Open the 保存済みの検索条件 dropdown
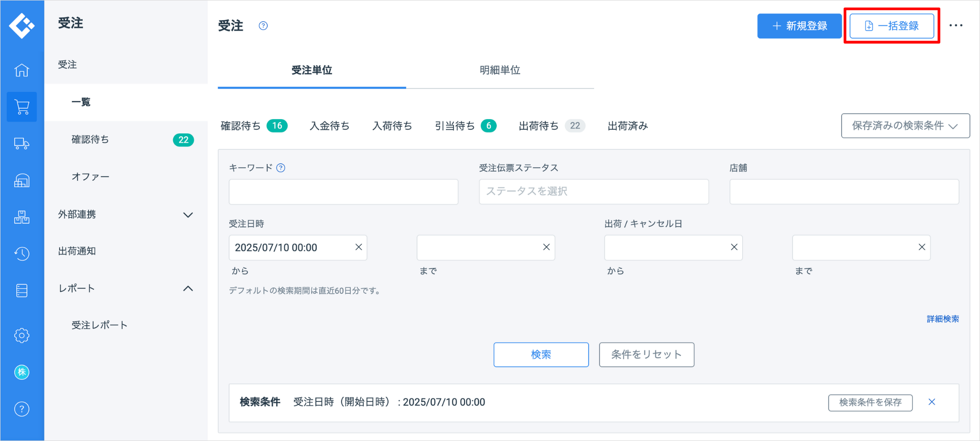The height and width of the screenshot is (441, 980). pyautogui.click(x=905, y=126)
